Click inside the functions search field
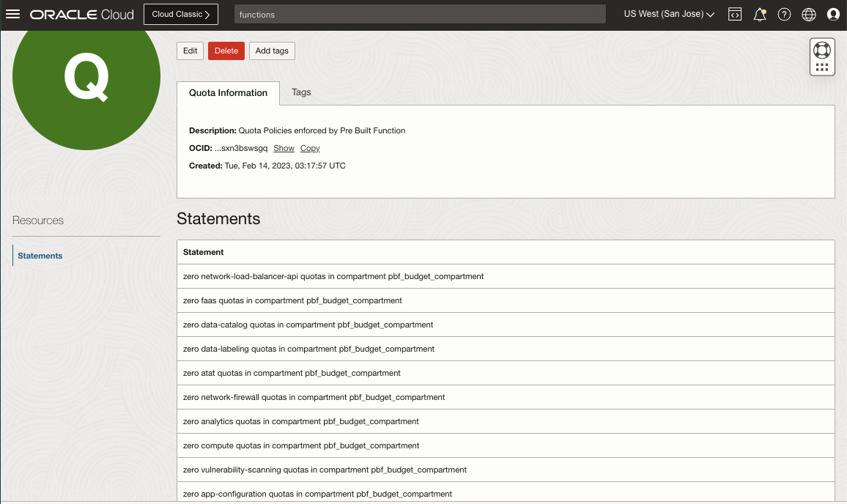847x504 pixels. click(419, 13)
